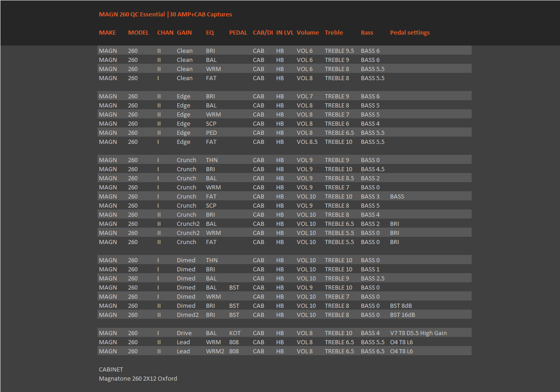Image resolution: width=560 pixels, height=392 pixels.
Task: Select the WRM2 EQ cell
Action: click(x=215, y=351)
